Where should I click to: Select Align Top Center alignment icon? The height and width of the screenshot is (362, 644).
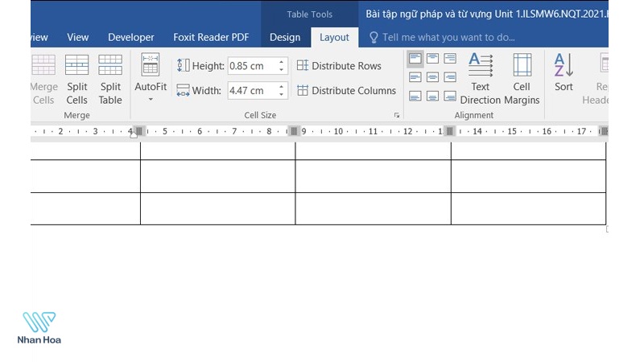tap(432, 58)
